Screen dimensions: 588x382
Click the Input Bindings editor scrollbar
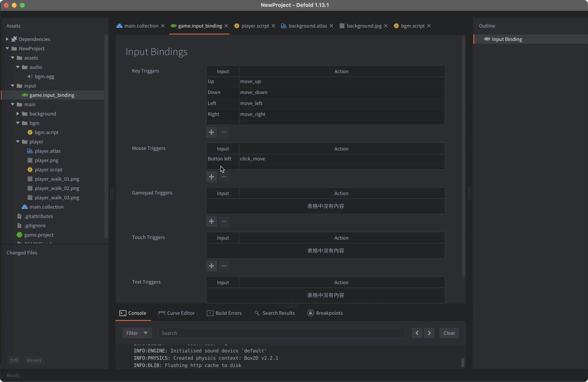pyautogui.click(x=464, y=157)
